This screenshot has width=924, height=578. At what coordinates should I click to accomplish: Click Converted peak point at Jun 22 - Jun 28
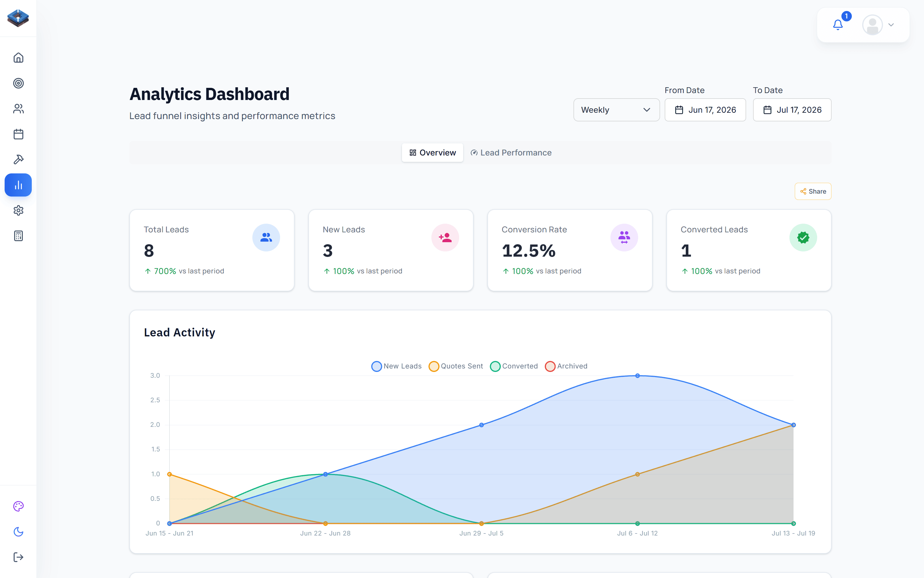coord(325,475)
